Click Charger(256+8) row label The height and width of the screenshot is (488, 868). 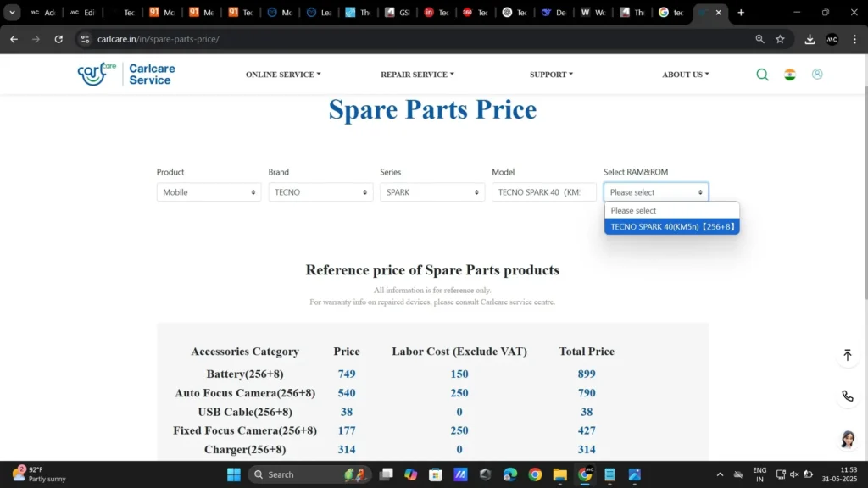click(x=245, y=449)
